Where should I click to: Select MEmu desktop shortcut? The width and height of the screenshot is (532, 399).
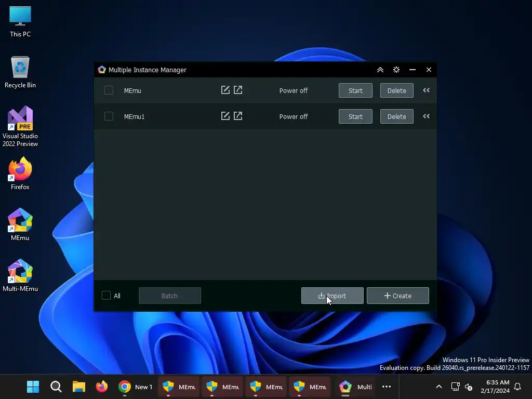(x=20, y=224)
